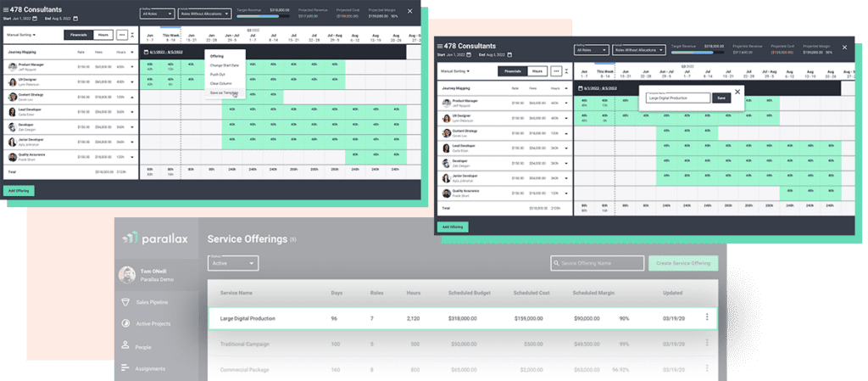
Task: Switch to Hours view in the left planner
Action: point(103,35)
